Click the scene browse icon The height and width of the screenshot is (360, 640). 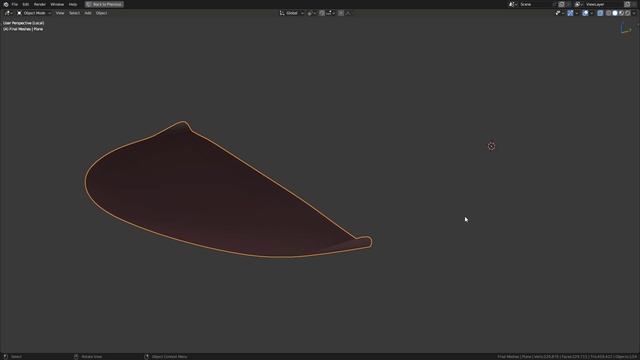click(513, 4)
